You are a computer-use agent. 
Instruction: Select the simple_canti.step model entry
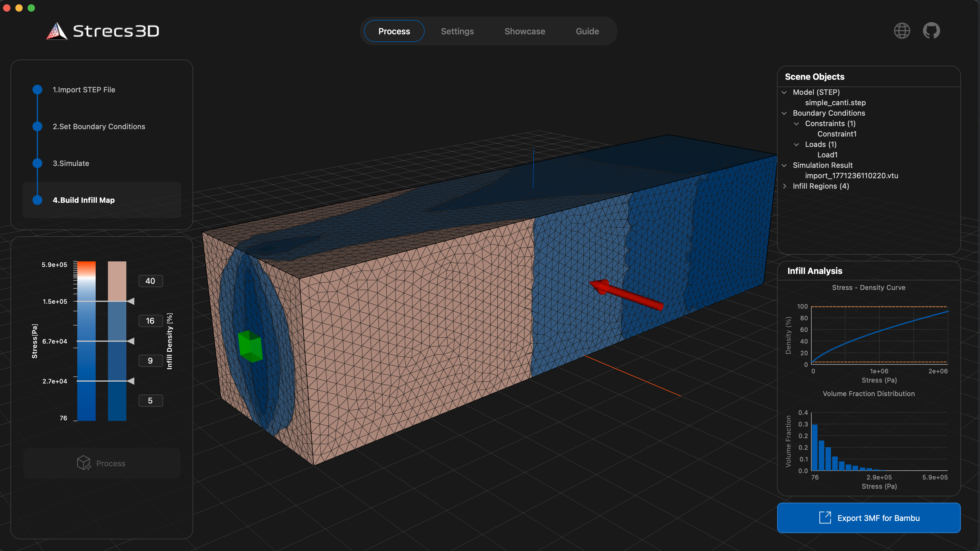point(836,102)
